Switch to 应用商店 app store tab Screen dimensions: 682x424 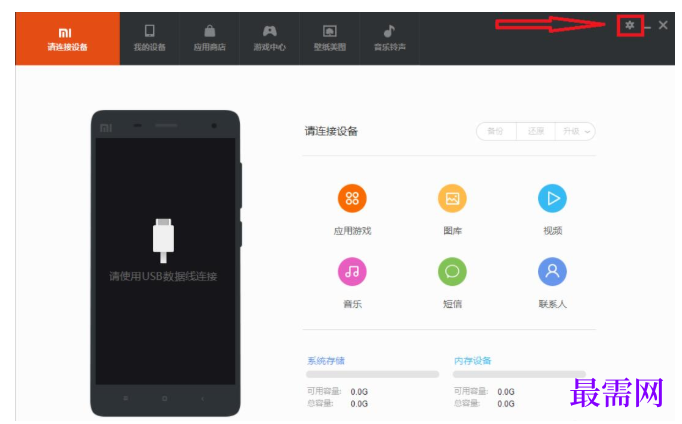pos(210,39)
